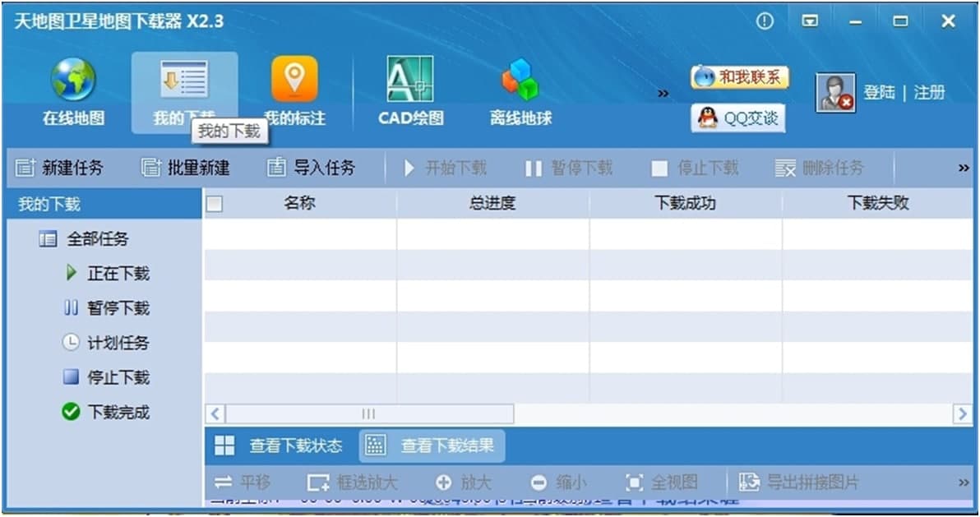The height and width of the screenshot is (517, 980).
Task: Select 下载完成 in the sidebar
Action: coord(105,412)
